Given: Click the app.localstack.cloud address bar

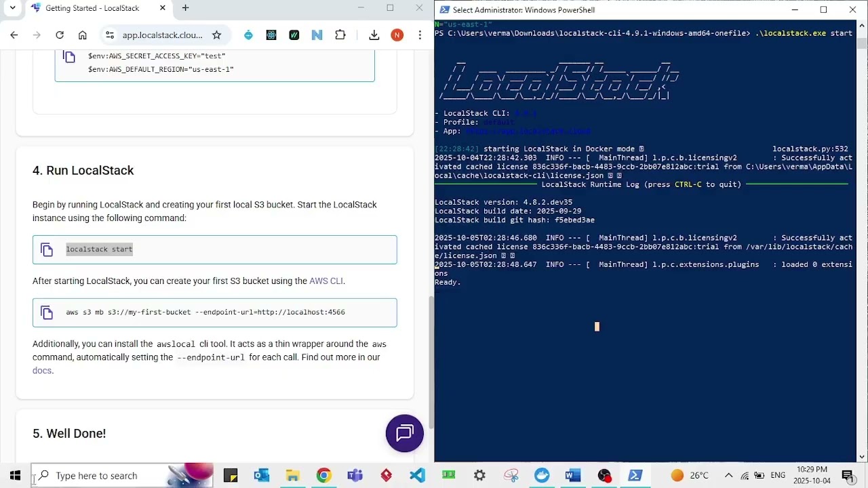Looking at the screenshot, I should pos(162,35).
